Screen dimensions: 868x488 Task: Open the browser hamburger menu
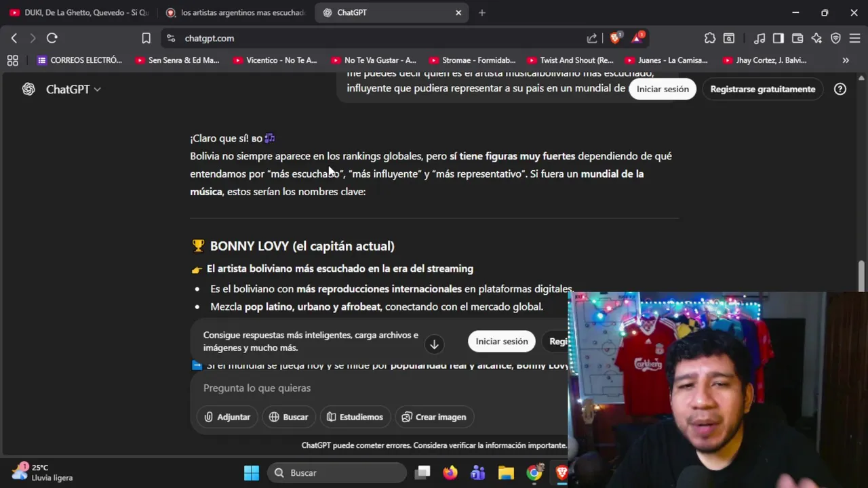(854, 39)
